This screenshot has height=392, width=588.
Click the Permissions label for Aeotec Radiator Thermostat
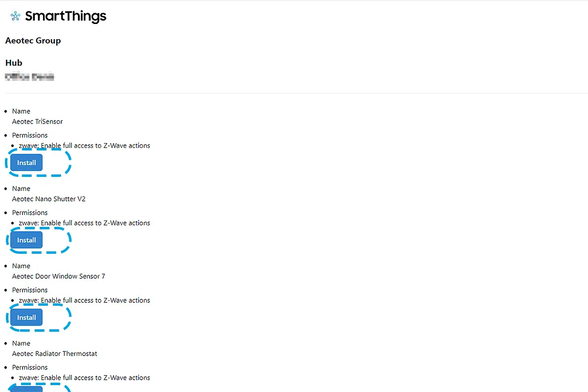(x=30, y=367)
